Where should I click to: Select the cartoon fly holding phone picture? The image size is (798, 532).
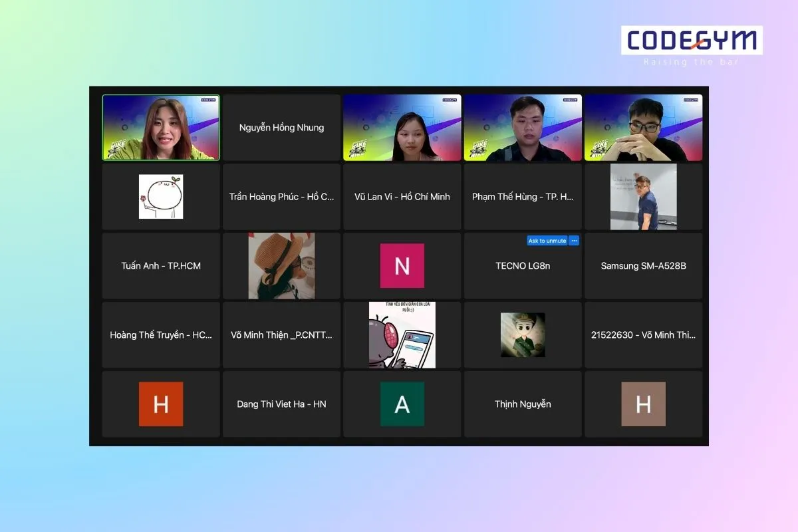(402, 334)
